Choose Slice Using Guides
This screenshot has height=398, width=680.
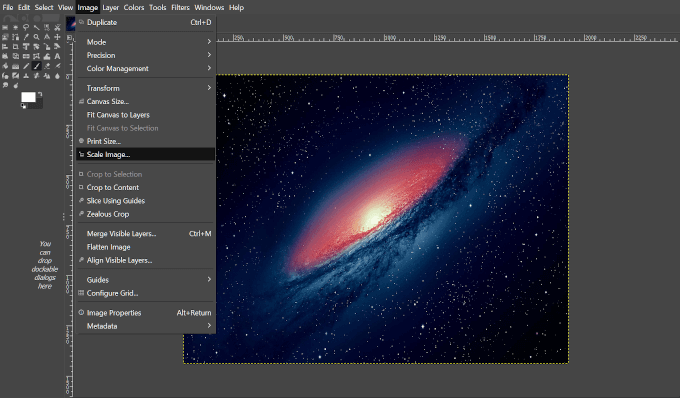146,201
